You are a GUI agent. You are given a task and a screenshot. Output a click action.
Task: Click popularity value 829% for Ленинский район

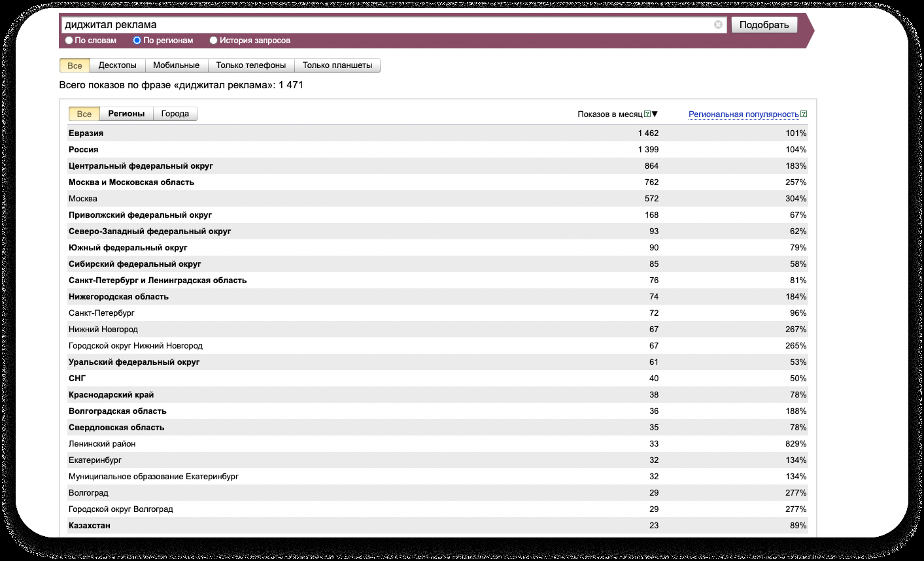796,444
